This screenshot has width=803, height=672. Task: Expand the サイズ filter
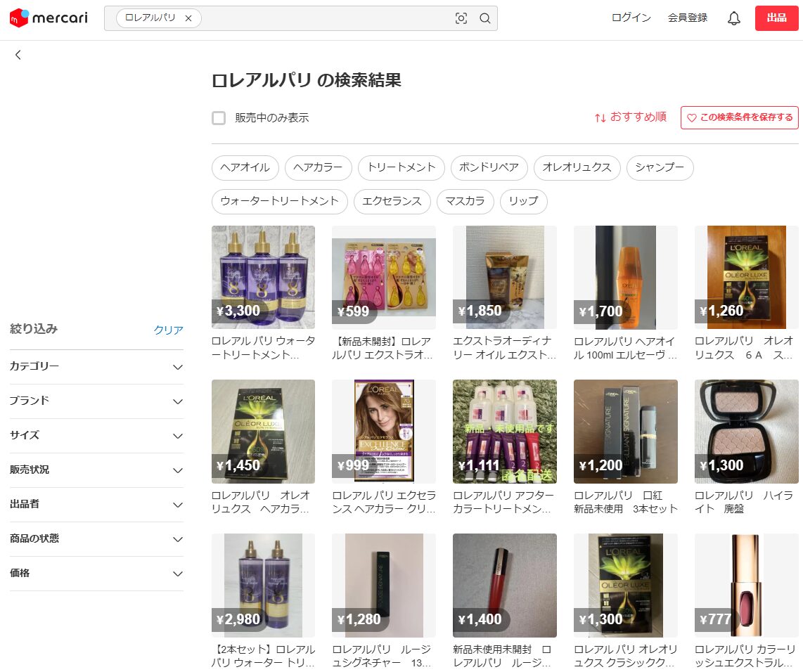96,435
